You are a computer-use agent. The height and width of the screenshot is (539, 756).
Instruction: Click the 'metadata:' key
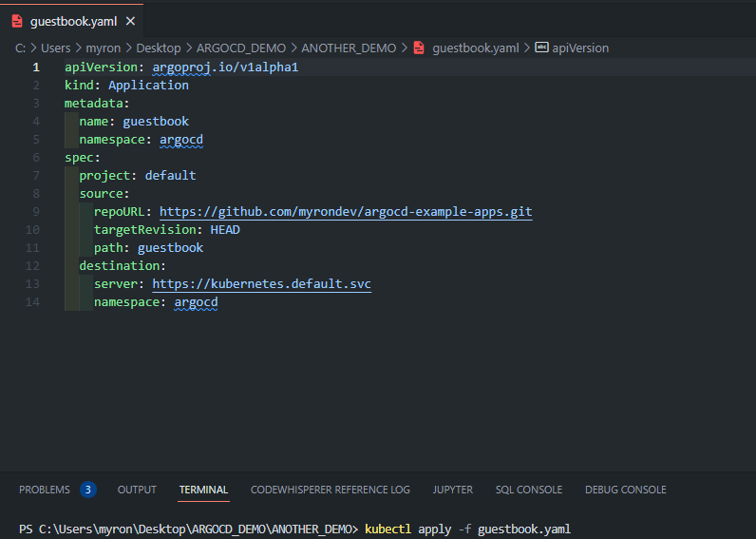tap(97, 104)
